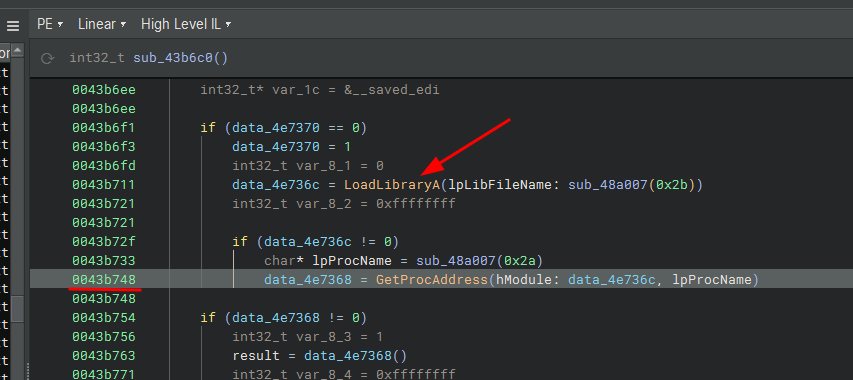
Task: Click the sidebar scrollbar thumb
Action: click(17, 308)
